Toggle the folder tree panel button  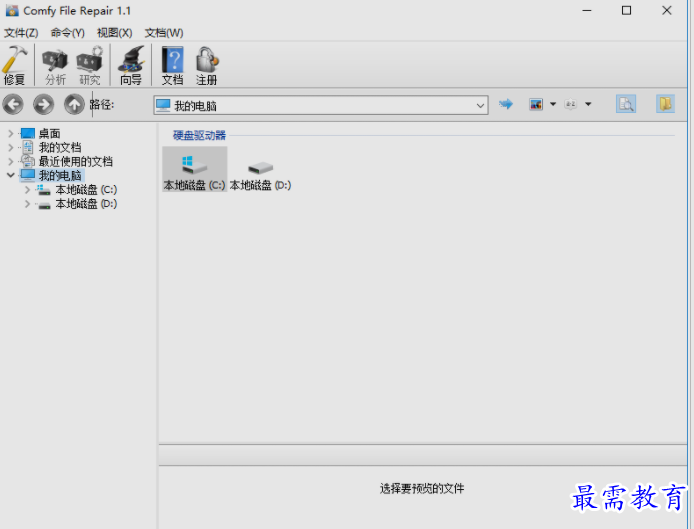[x=665, y=104]
